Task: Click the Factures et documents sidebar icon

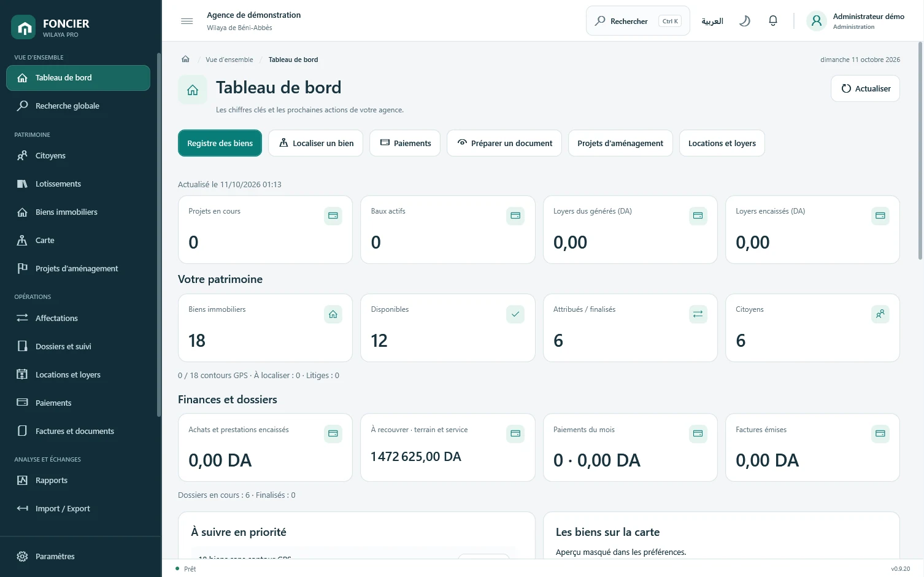Action: [22, 431]
